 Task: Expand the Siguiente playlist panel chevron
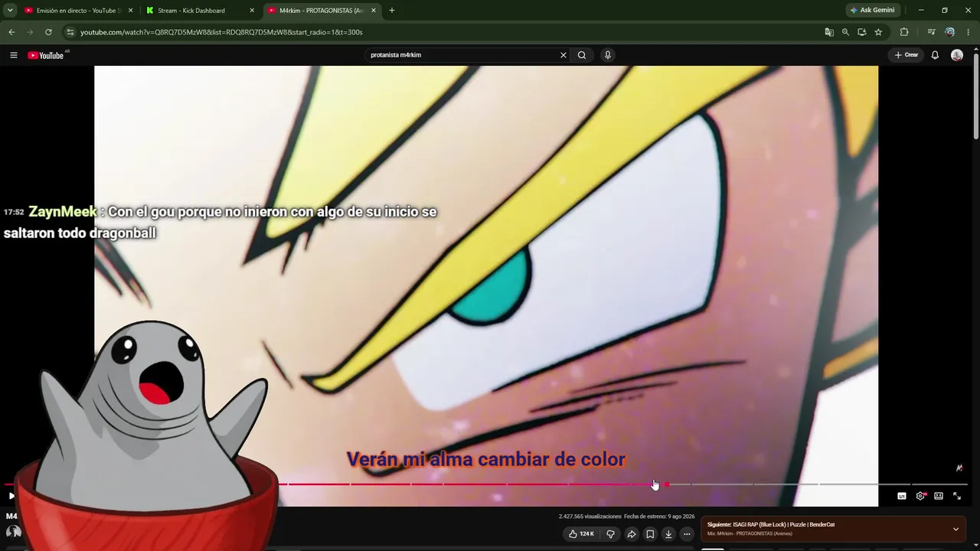(x=955, y=529)
